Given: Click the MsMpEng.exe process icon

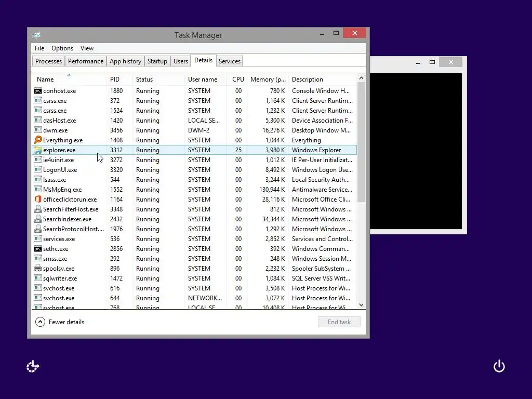Looking at the screenshot, I should point(37,189).
